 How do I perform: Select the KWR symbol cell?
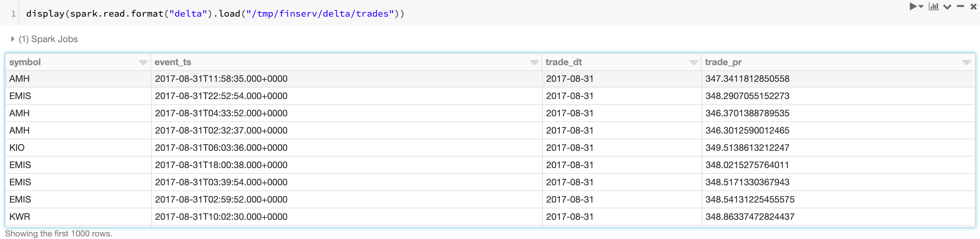[x=20, y=217]
